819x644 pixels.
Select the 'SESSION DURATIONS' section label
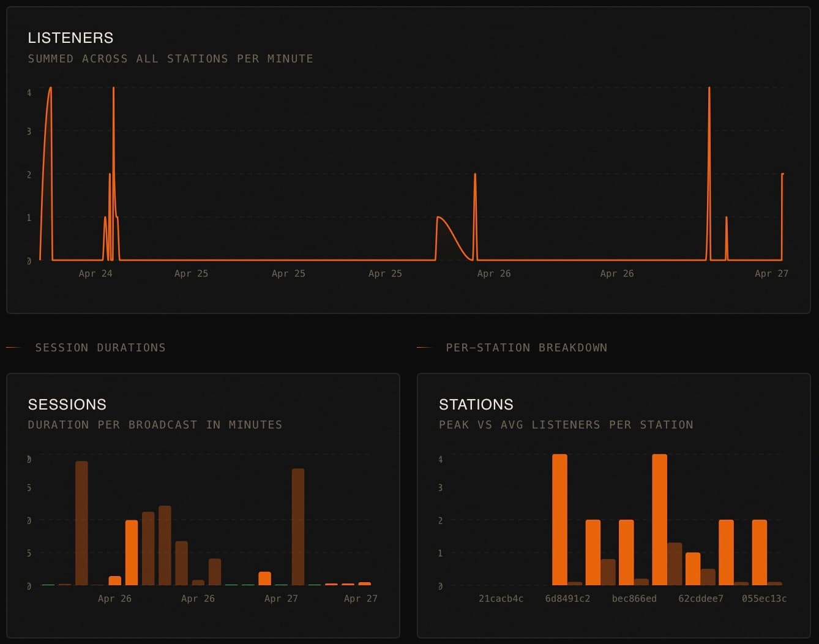[x=100, y=348]
